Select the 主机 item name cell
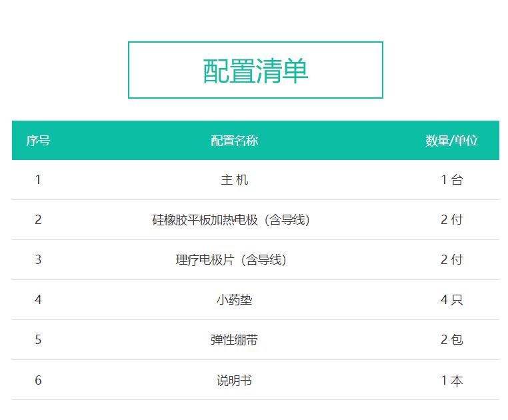This screenshot has width=508, height=420. (x=234, y=180)
